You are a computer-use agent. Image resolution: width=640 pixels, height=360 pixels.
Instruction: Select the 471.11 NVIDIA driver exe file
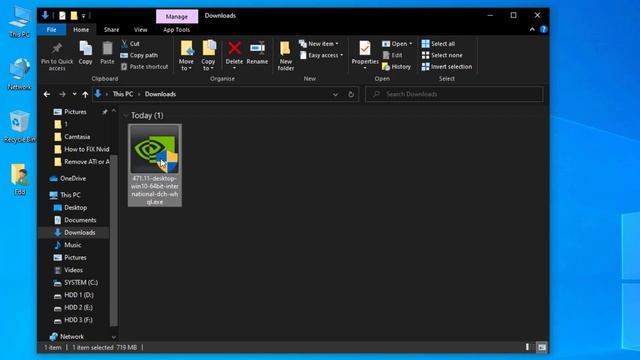click(155, 165)
